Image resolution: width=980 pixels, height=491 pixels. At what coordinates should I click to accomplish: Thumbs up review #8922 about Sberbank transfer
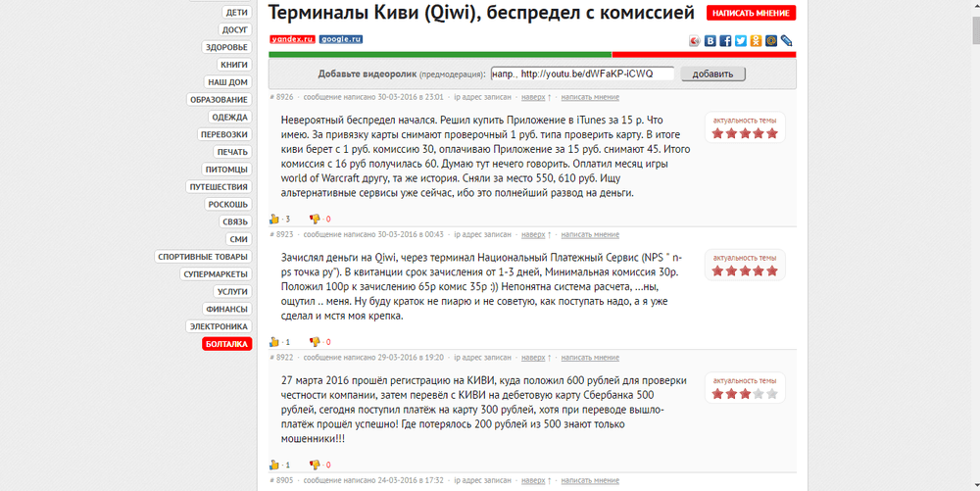pos(273,466)
